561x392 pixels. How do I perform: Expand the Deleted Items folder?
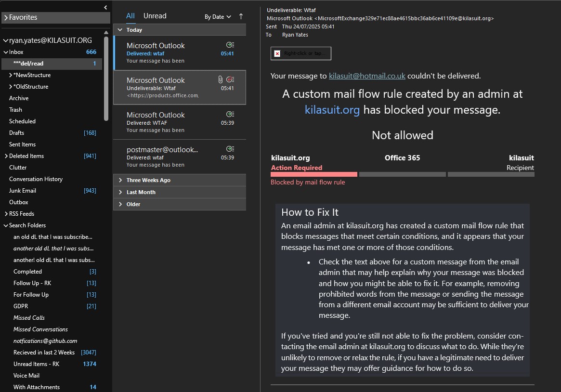tap(6, 156)
